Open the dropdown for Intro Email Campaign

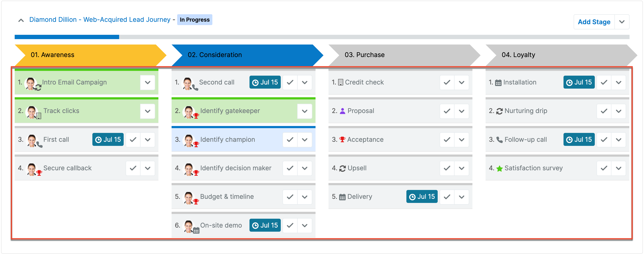pyautogui.click(x=147, y=82)
